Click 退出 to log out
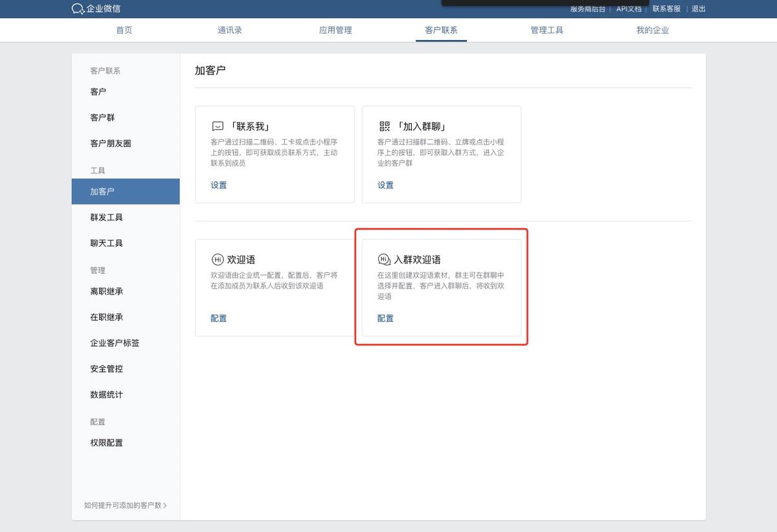 698,9
